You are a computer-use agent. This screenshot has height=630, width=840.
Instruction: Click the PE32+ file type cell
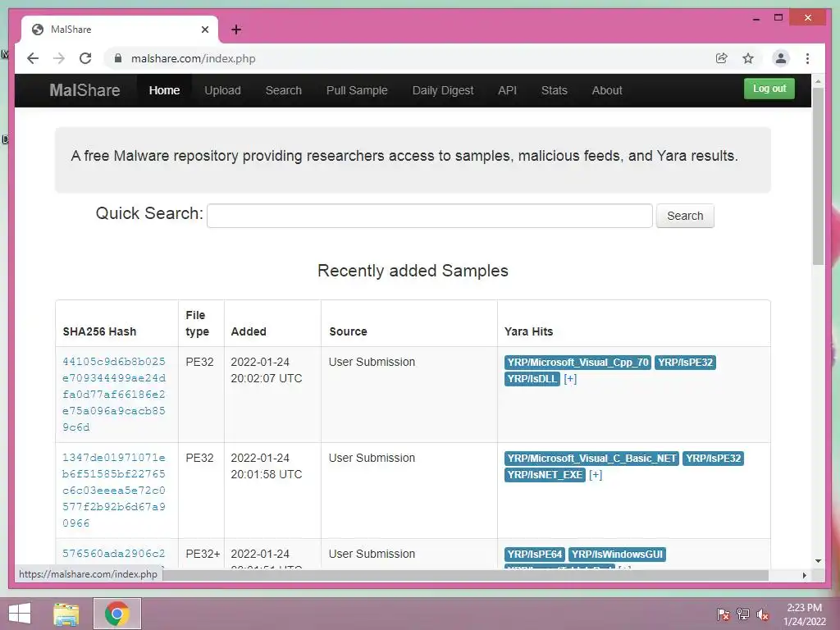coord(203,554)
